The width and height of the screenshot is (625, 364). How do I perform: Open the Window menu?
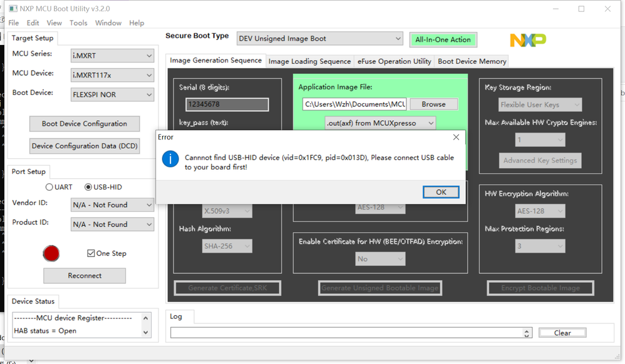[x=108, y=23]
